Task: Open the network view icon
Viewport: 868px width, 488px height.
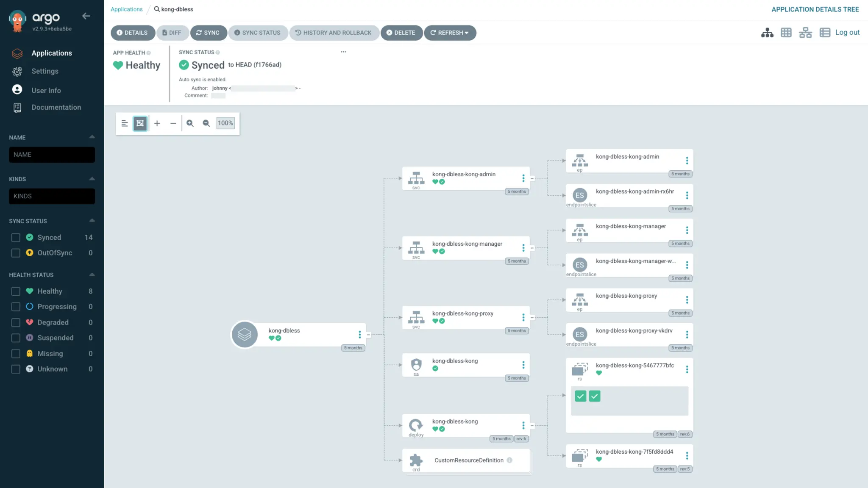Action: 805,33
